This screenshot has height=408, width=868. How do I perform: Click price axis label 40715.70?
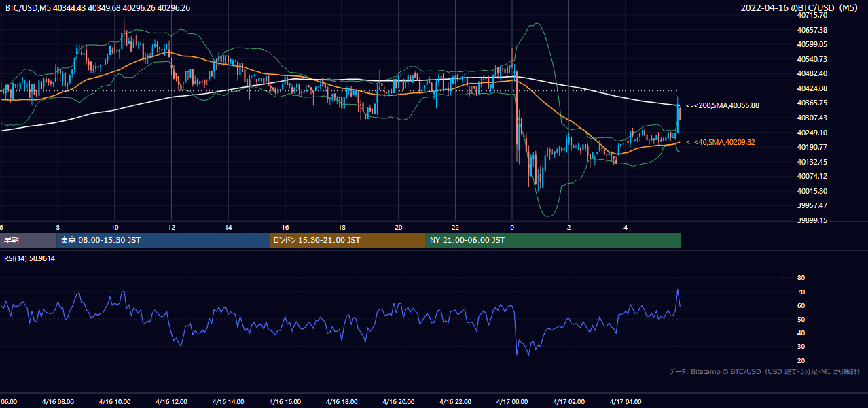(812, 15)
